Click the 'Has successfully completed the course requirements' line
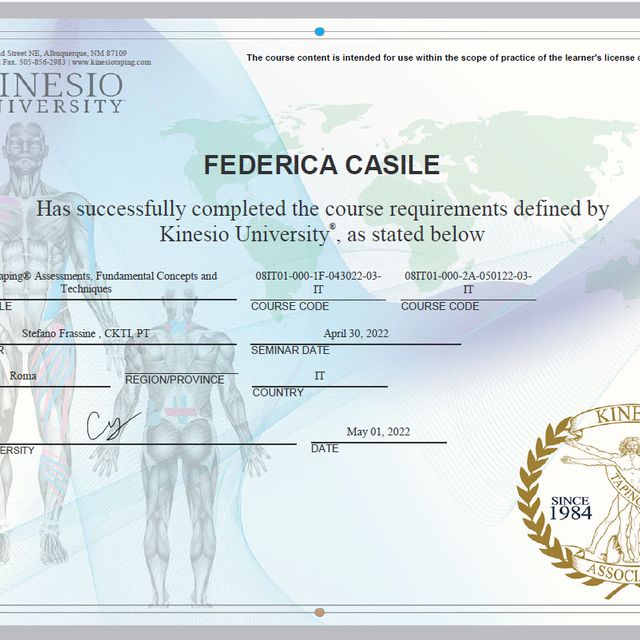Viewport: 640px width, 640px height. click(x=322, y=209)
